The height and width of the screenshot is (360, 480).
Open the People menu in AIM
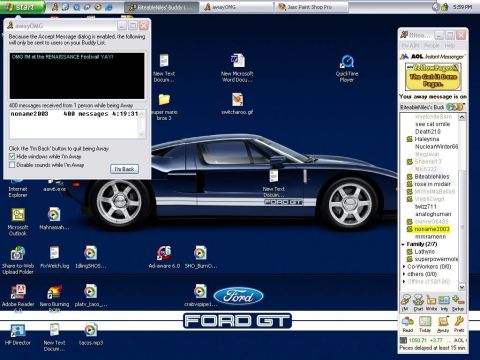coord(432,45)
